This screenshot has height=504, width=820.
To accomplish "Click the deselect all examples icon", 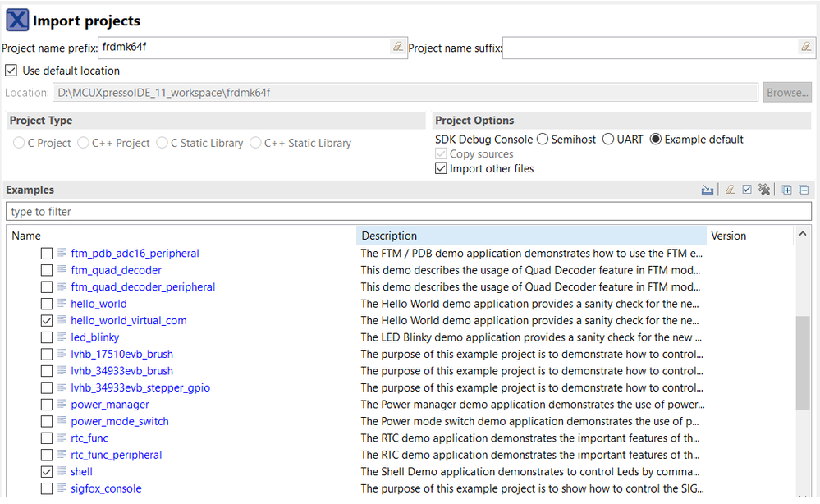I will 764,190.
